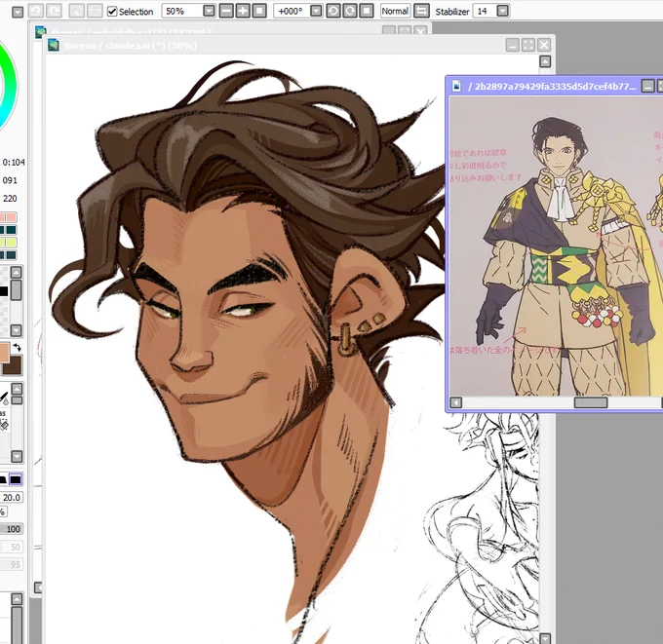Maximize the claude.sai canvas window

(x=528, y=45)
